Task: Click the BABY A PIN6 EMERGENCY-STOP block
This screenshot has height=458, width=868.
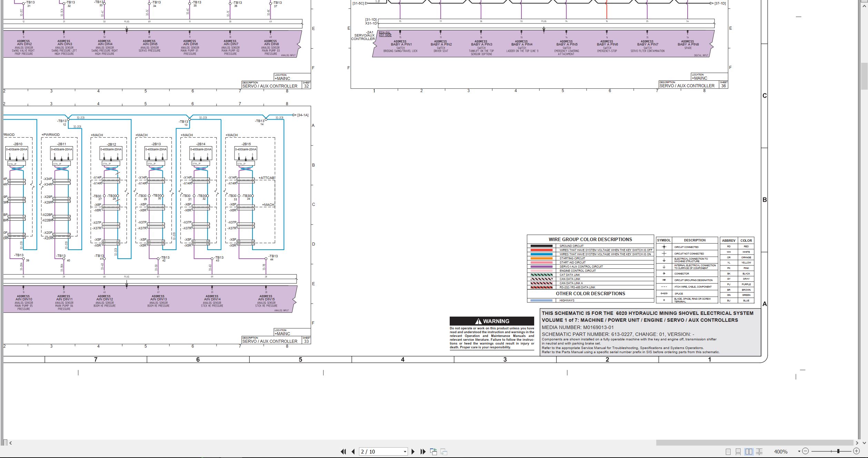Action: click(x=607, y=46)
